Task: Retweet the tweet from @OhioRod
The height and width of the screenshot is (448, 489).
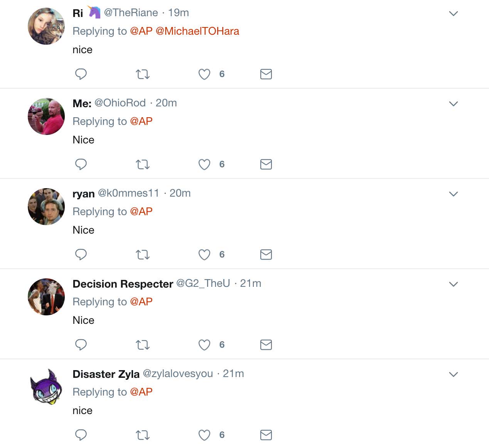Action: [143, 164]
